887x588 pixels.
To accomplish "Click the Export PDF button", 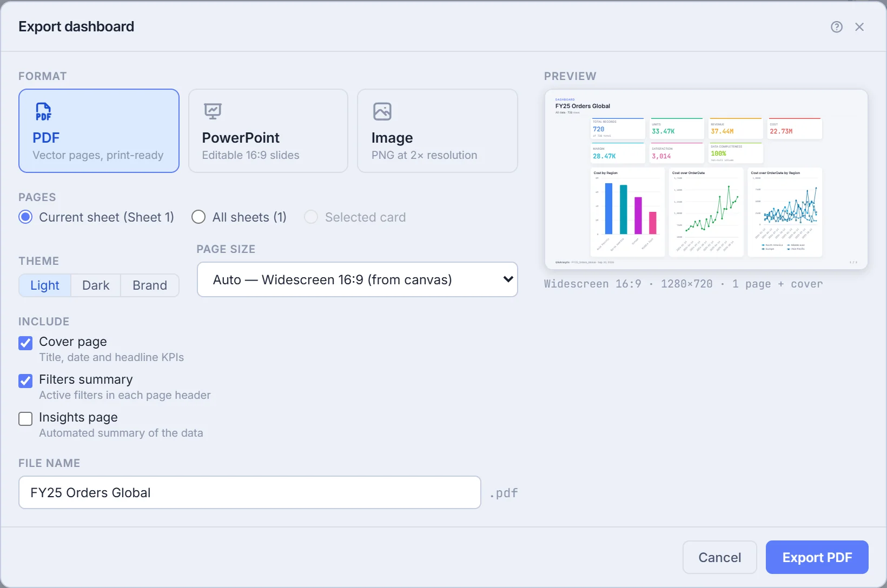I will (817, 557).
